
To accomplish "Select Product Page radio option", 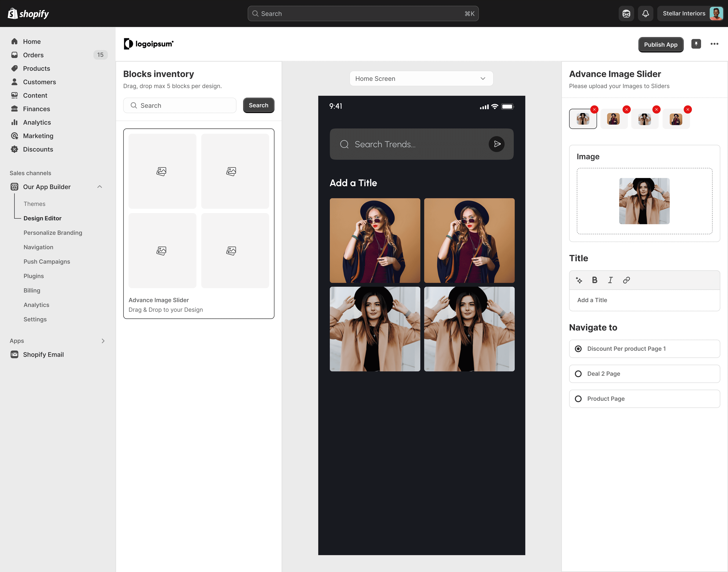I will pyautogui.click(x=578, y=399).
